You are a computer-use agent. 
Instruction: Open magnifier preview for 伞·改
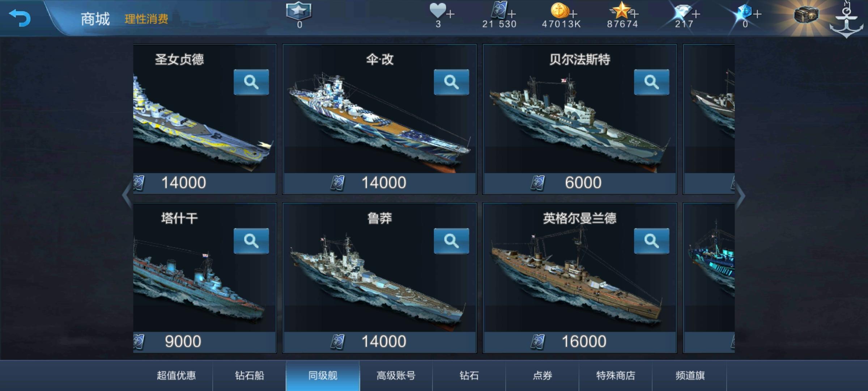point(451,82)
